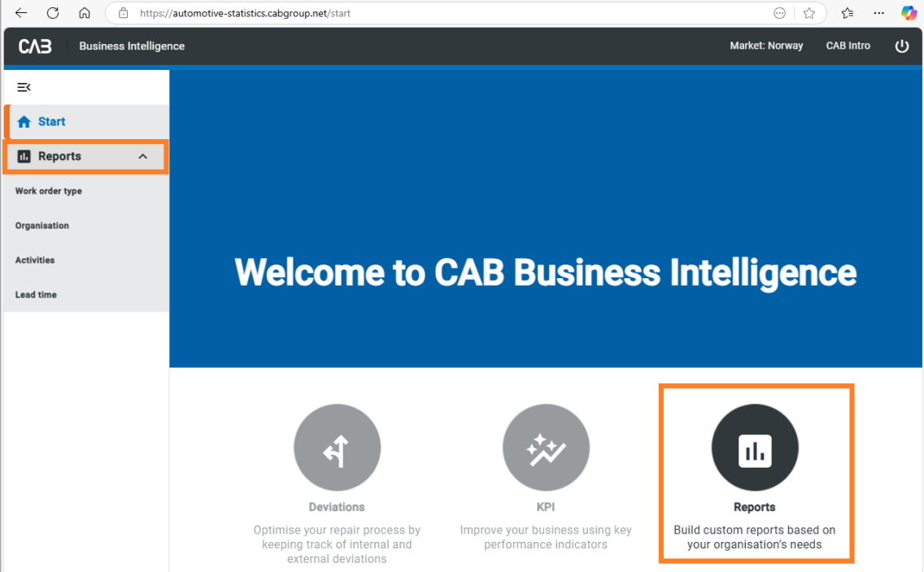Open the browser home page icon
The image size is (924, 572).
85,13
